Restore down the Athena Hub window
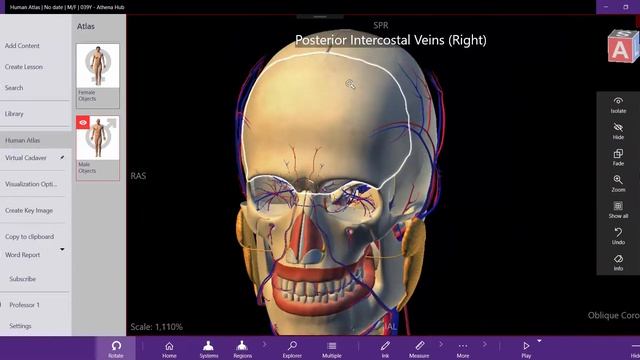 click(x=626, y=7)
